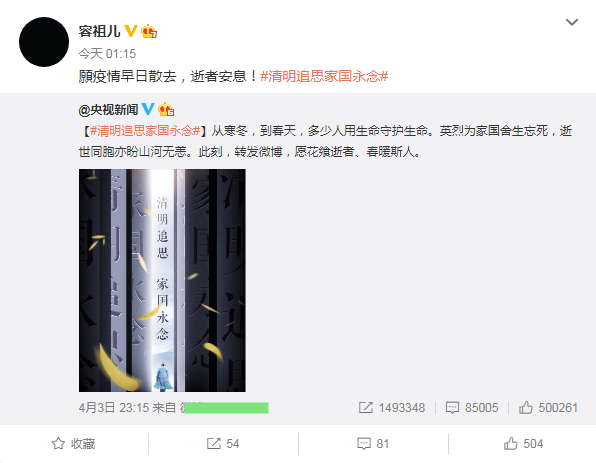Image resolution: width=596 pixels, height=463 pixels.
Task: Open hashtag in the reposted 央视新闻 text
Action: [145, 131]
